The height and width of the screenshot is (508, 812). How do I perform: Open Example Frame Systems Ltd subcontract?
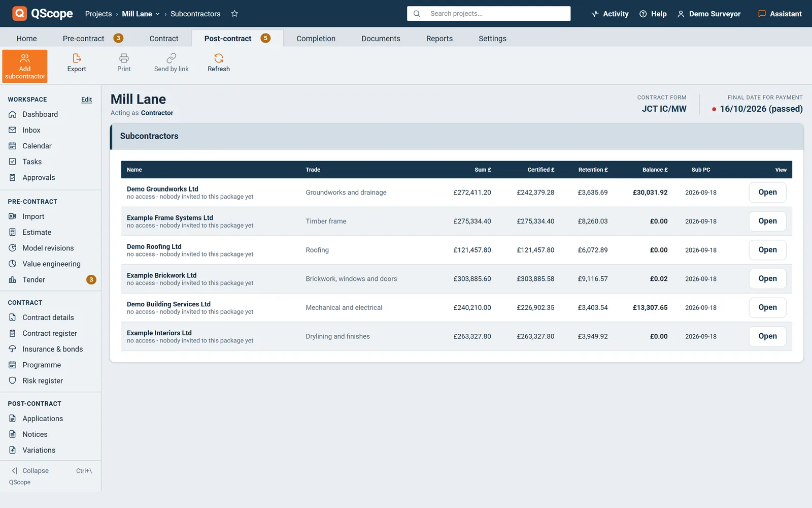pyautogui.click(x=767, y=221)
